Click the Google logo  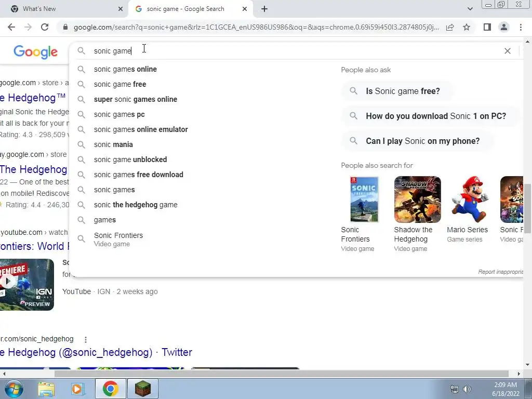pyautogui.click(x=36, y=52)
